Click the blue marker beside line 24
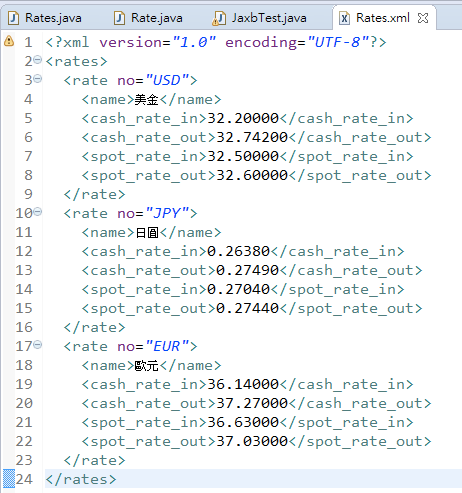The height and width of the screenshot is (493, 462). click(9, 479)
